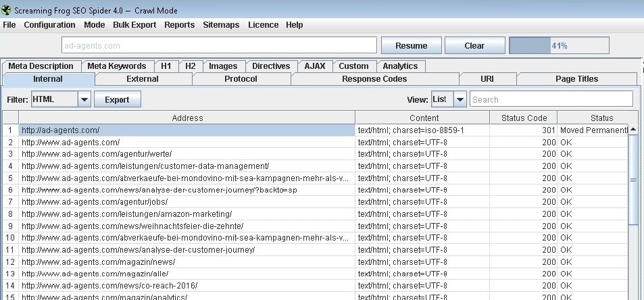The height and width of the screenshot is (300, 644).
Task: Select the agentur/werte/ URL row
Action: (x=187, y=154)
